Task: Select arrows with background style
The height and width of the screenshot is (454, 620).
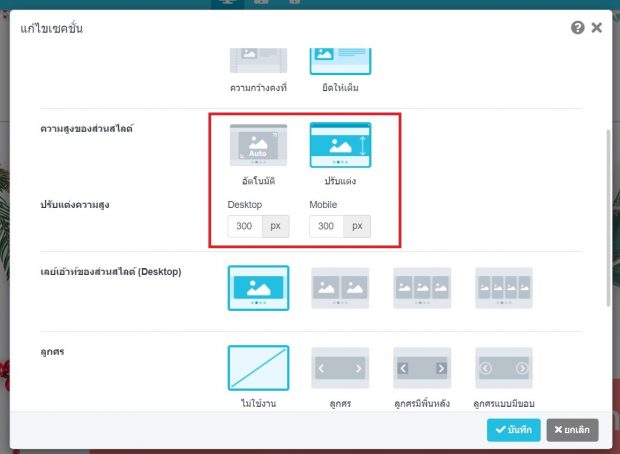Action: [422, 368]
